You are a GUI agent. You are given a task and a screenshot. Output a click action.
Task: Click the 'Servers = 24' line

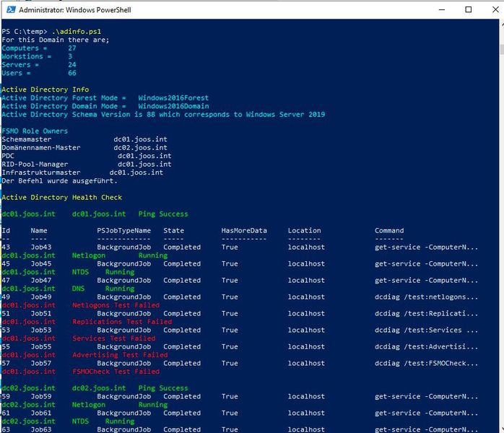(x=39, y=65)
